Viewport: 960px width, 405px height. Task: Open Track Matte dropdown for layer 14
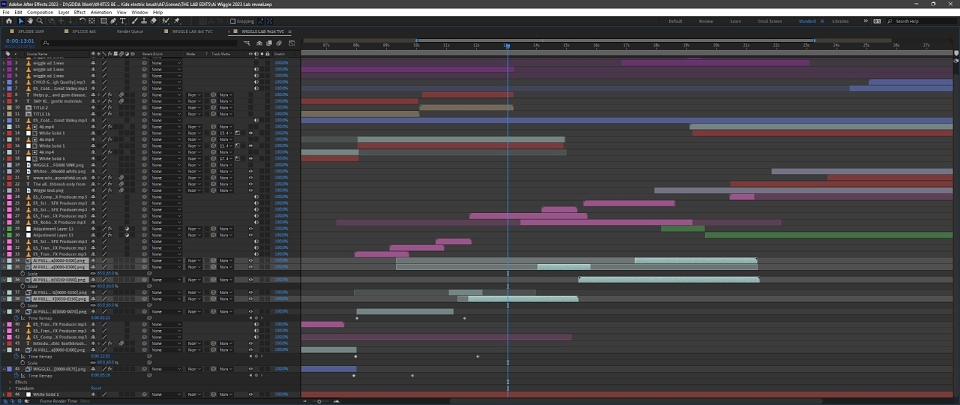tap(225, 133)
